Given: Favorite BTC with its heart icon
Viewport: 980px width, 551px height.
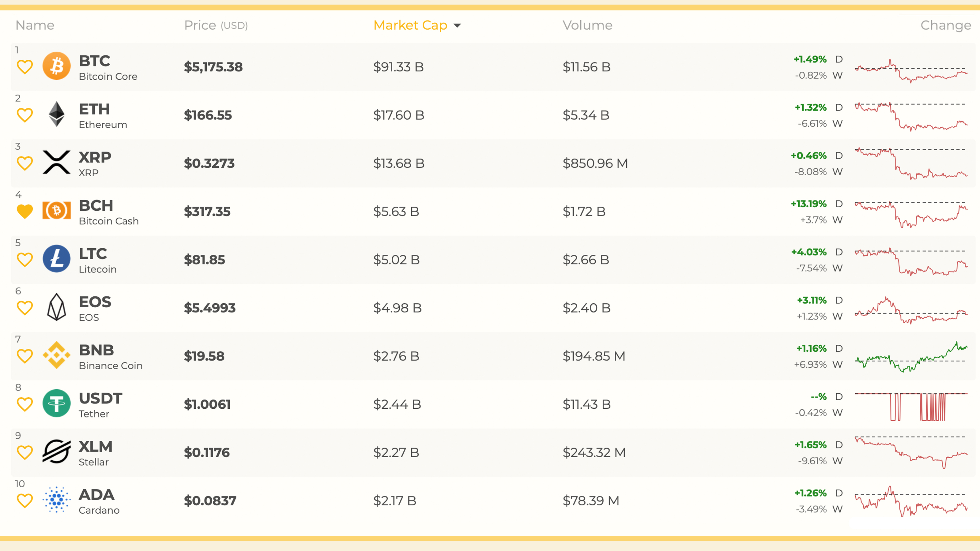Looking at the screenshot, I should click(25, 67).
